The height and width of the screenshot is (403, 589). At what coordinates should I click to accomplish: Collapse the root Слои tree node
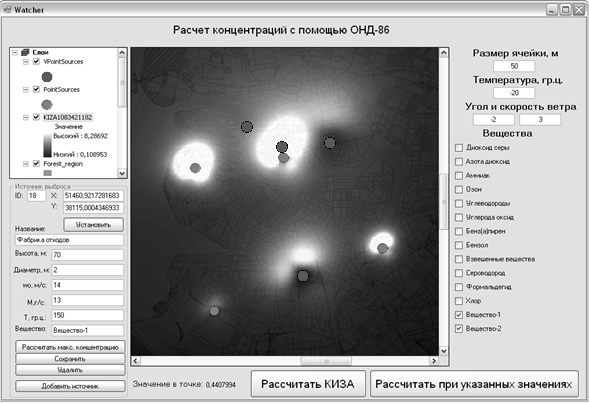15,52
